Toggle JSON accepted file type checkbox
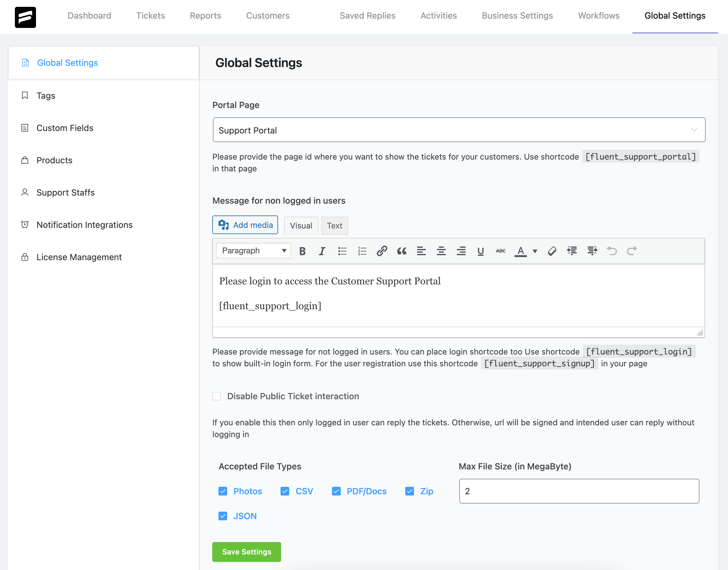This screenshot has height=570, width=728. [223, 516]
